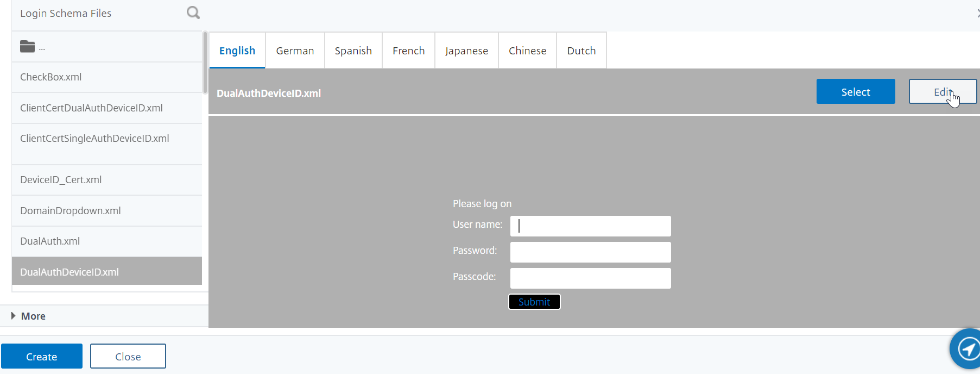This screenshot has width=980, height=374.
Task: Select ClientCertDualAuthDeviceID.xml schema file
Action: [x=107, y=108]
